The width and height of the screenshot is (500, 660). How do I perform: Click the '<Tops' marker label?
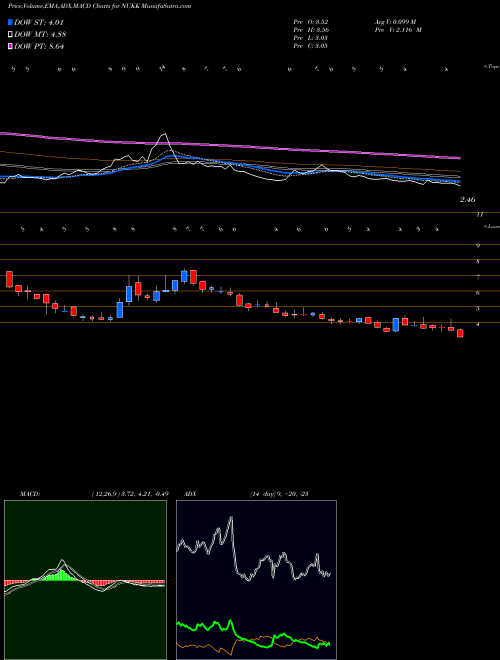point(491,67)
